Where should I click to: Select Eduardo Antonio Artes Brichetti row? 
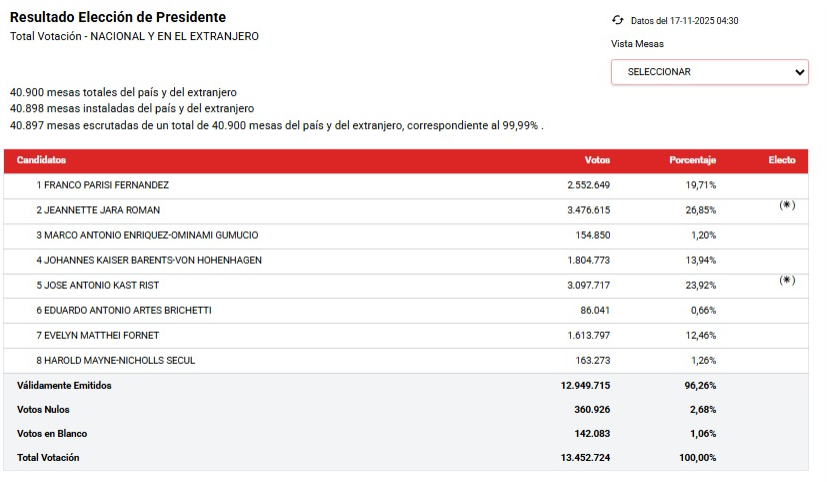tap(123, 310)
